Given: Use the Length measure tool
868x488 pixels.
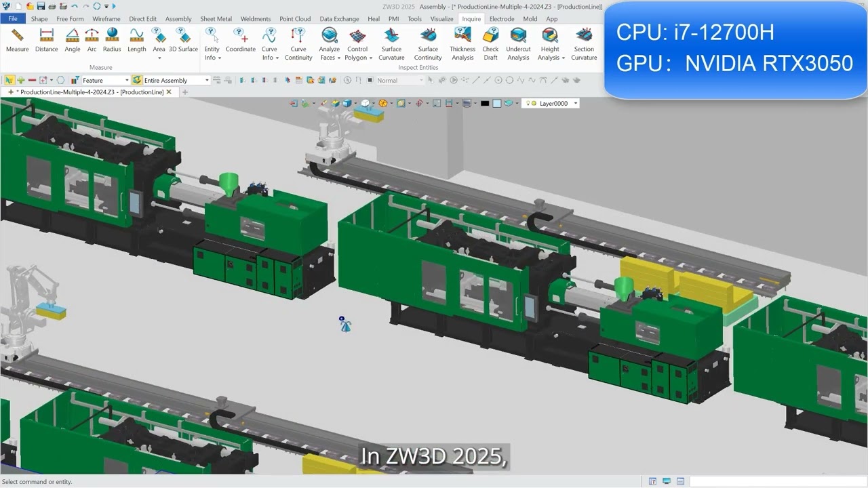Looking at the screenshot, I should coord(136,40).
